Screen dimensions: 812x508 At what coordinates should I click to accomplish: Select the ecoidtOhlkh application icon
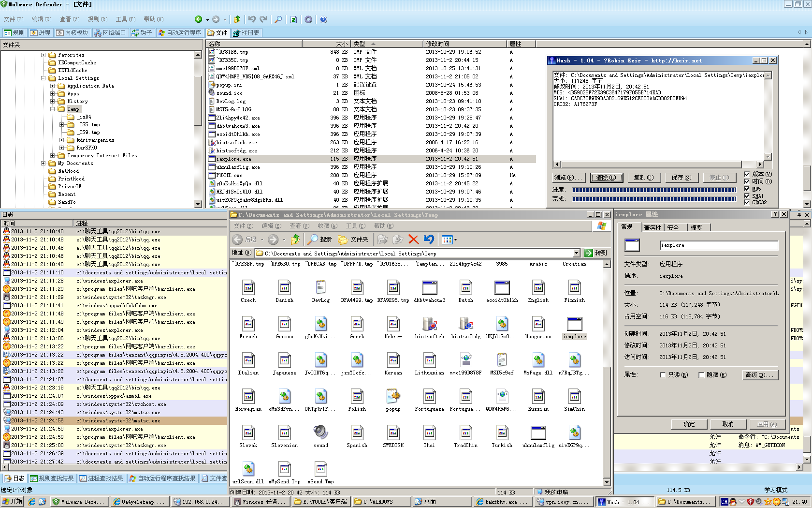coord(502,287)
